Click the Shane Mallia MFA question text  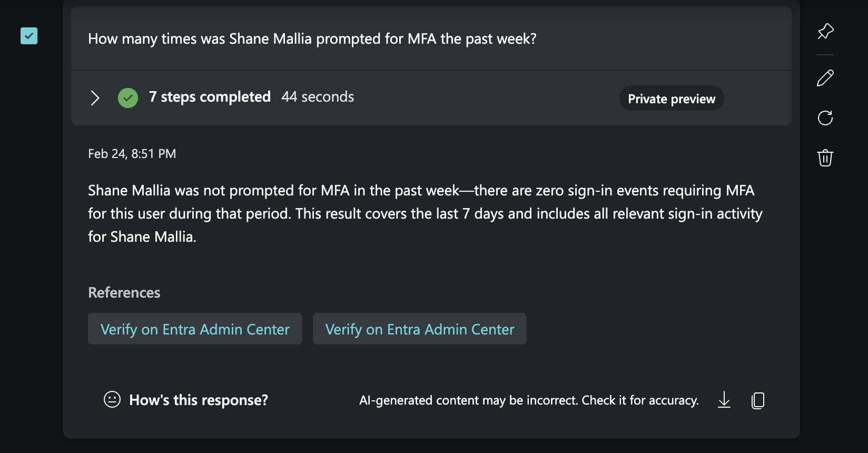point(312,39)
